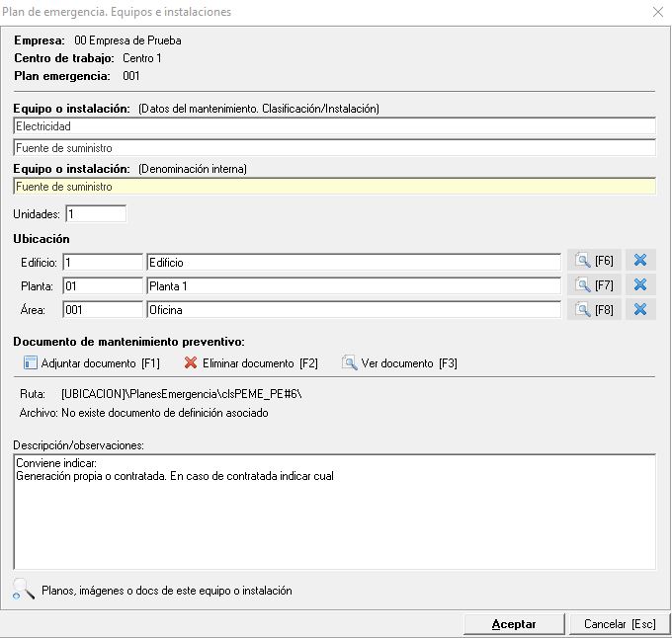Open Planta lookup with F7 magnifier
This screenshot has width=672, height=638.
coord(593,285)
